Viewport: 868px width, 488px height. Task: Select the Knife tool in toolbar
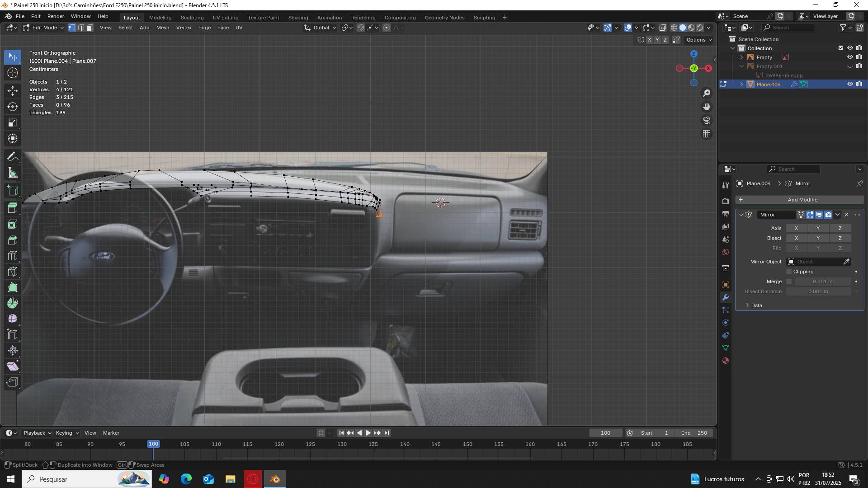point(13,272)
